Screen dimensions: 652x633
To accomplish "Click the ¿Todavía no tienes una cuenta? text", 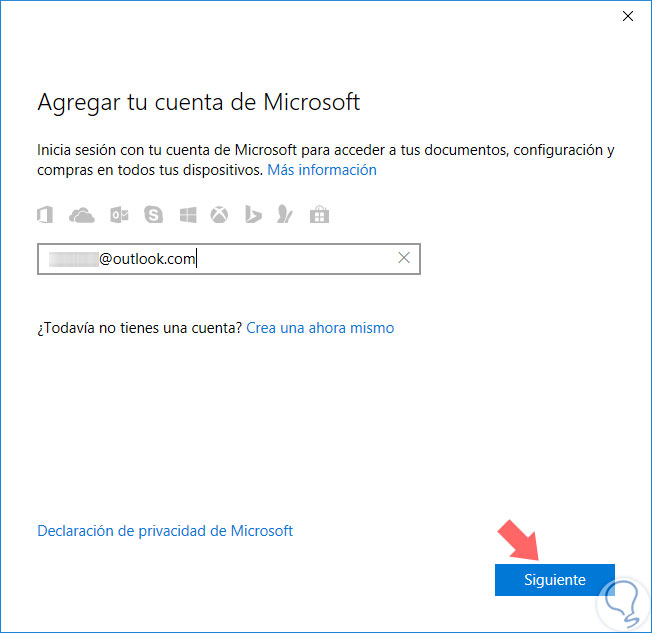I will [140, 328].
